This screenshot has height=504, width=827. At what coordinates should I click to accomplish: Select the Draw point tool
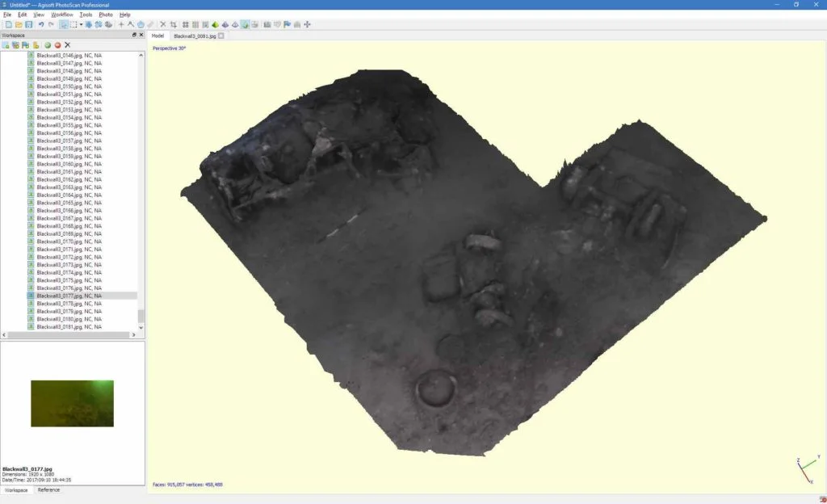pyautogui.click(x=121, y=24)
